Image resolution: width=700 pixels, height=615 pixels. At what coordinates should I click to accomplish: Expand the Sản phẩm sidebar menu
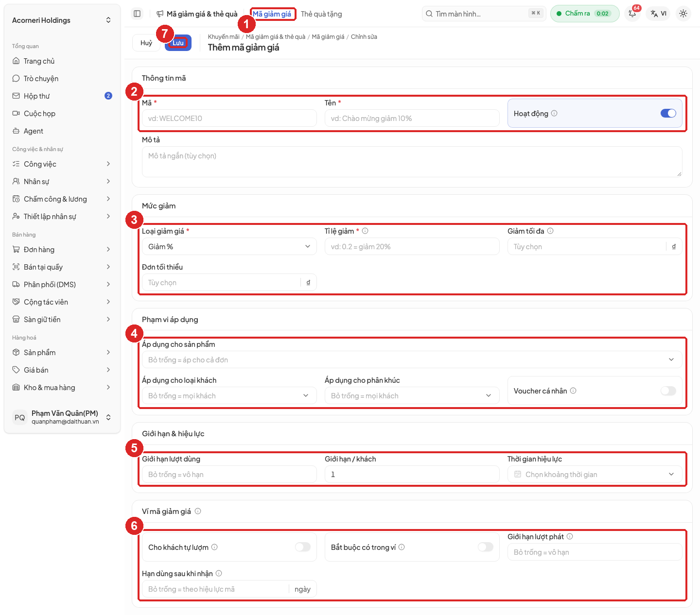62,352
